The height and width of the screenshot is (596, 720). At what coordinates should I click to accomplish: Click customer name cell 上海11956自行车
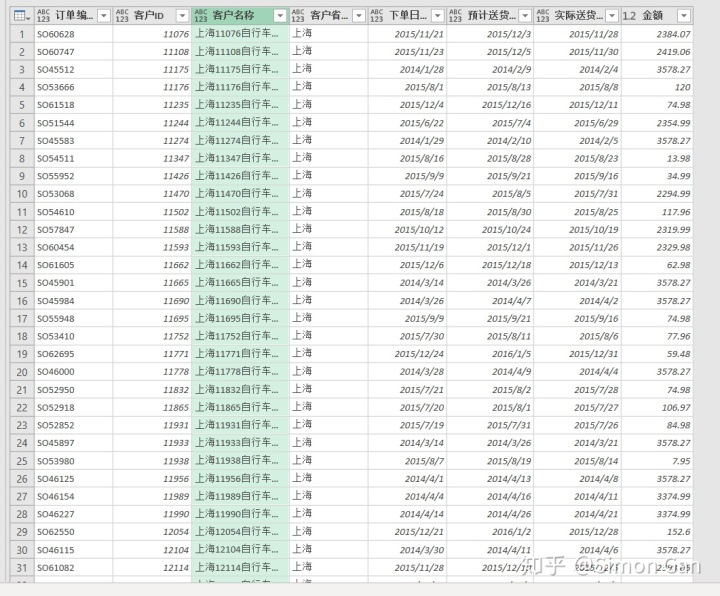pyautogui.click(x=240, y=479)
